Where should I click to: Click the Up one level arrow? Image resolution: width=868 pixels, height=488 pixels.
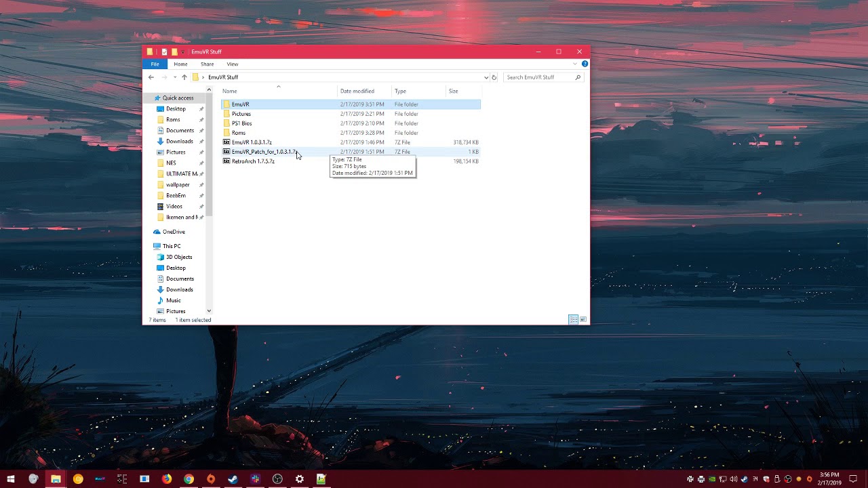(x=184, y=77)
